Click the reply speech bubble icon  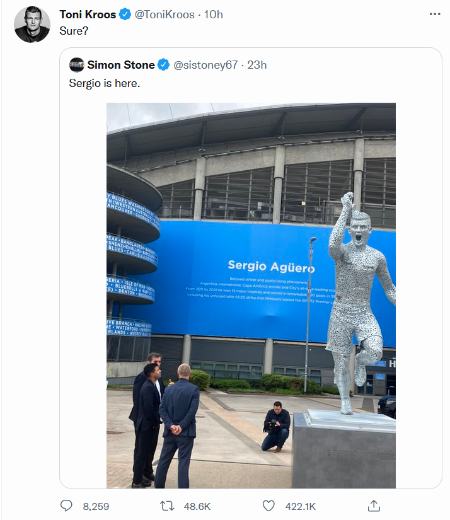click(x=66, y=506)
